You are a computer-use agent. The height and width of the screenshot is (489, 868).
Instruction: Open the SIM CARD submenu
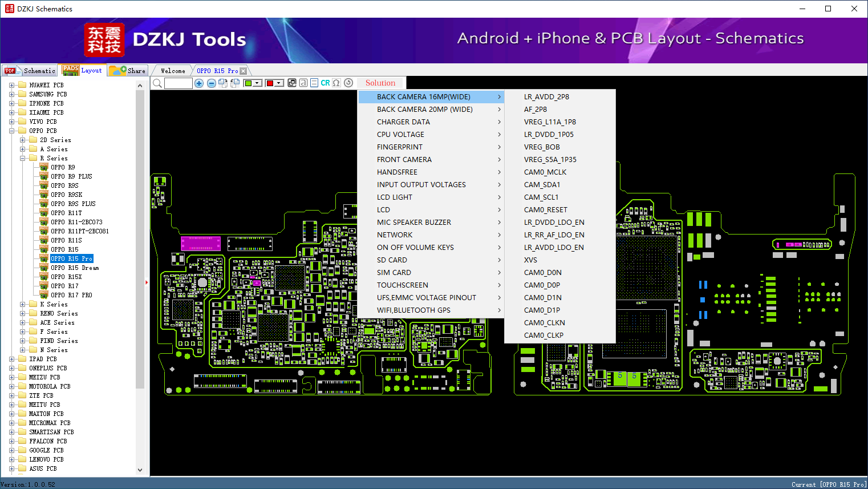pos(432,272)
